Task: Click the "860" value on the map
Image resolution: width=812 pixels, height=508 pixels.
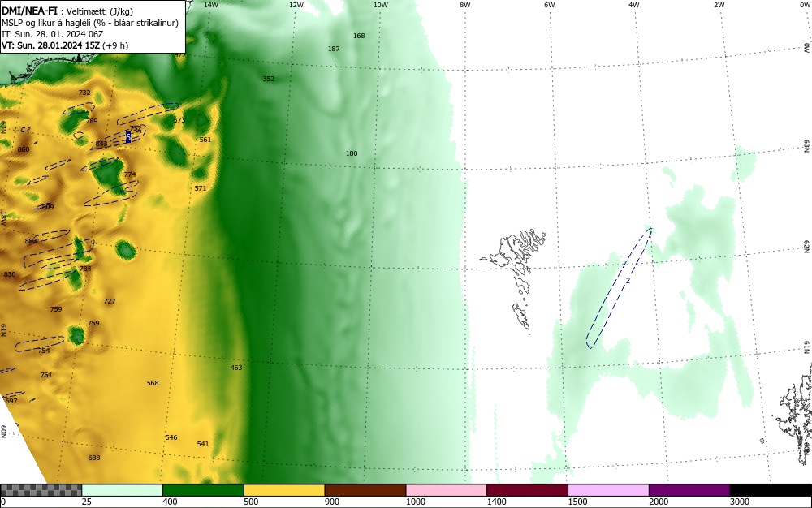Action: tap(24, 149)
